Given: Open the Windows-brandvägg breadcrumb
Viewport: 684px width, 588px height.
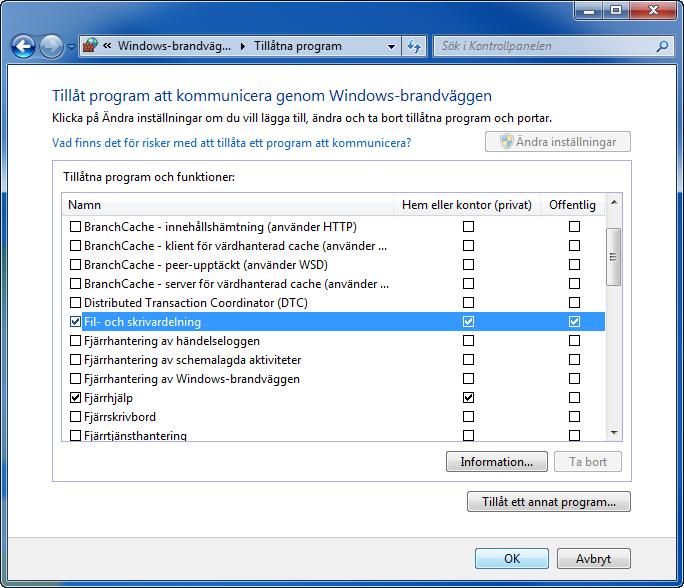Looking at the screenshot, I should (x=174, y=46).
